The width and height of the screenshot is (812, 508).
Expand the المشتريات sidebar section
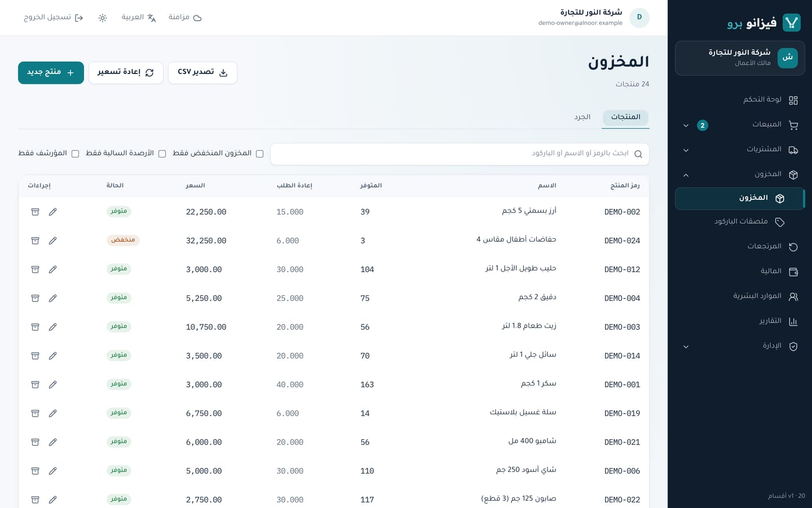coord(740,150)
